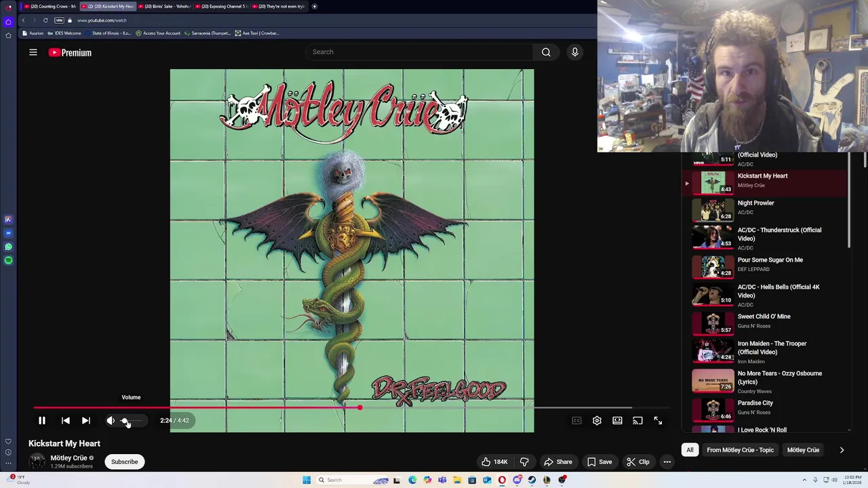Switch to Exposing Channel 5 browser tab
Image resolution: width=868 pixels, height=488 pixels.
click(x=223, y=6)
